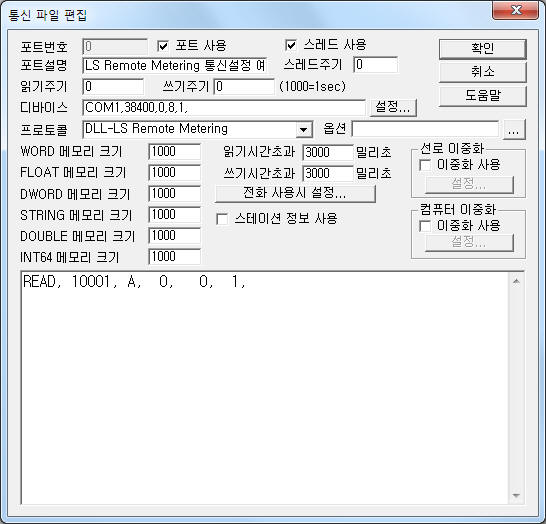Enable 스테이션 정보 사용 checkbox

(x=222, y=219)
